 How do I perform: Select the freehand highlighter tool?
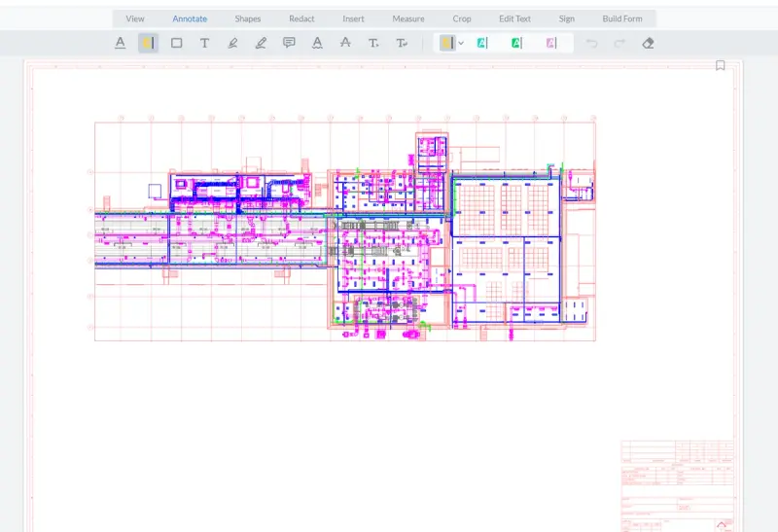pos(232,43)
